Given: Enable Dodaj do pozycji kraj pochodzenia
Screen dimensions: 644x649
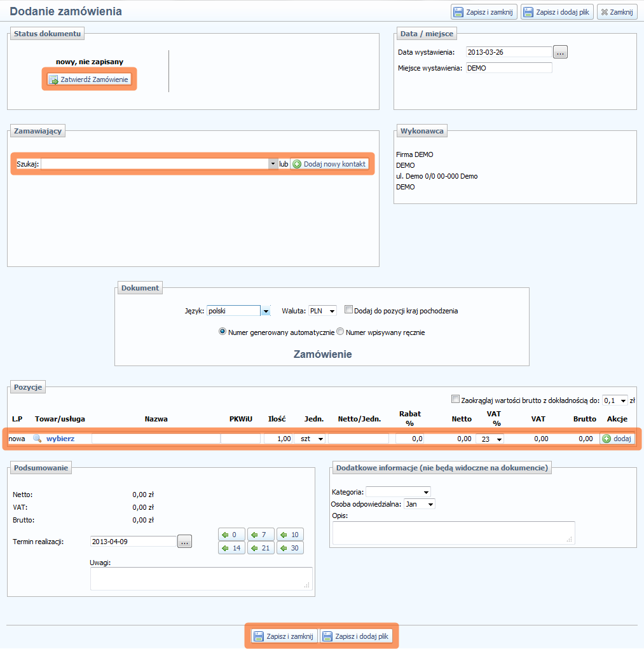Looking at the screenshot, I should tap(348, 310).
